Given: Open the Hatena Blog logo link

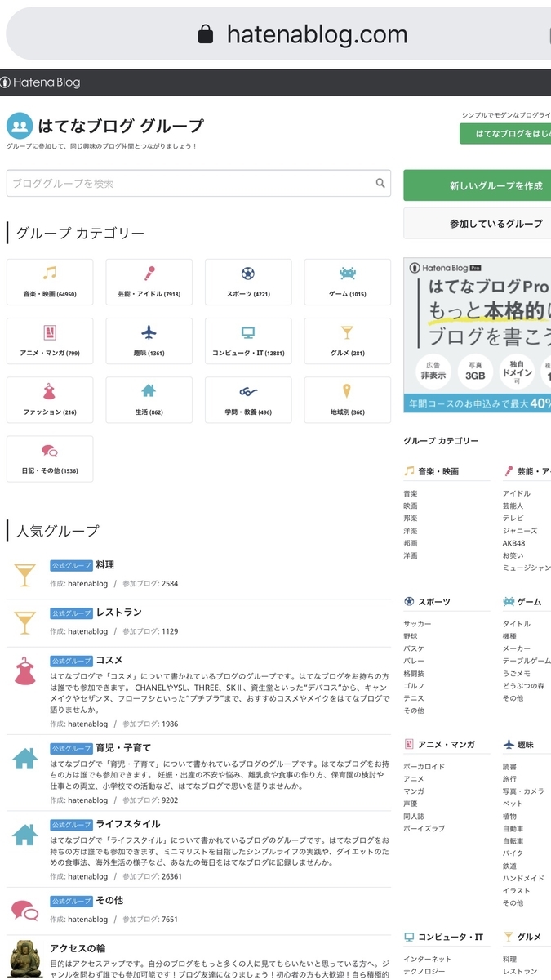Looking at the screenshot, I should pyautogui.click(x=40, y=82).
